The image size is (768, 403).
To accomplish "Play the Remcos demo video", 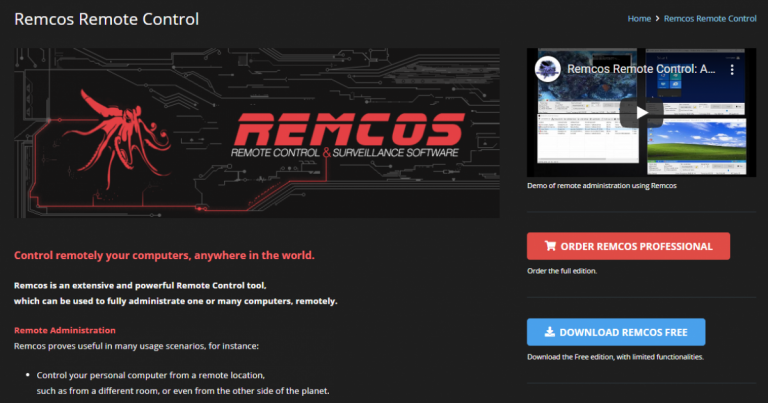I will pyautogui.click(x=642, y=113).
